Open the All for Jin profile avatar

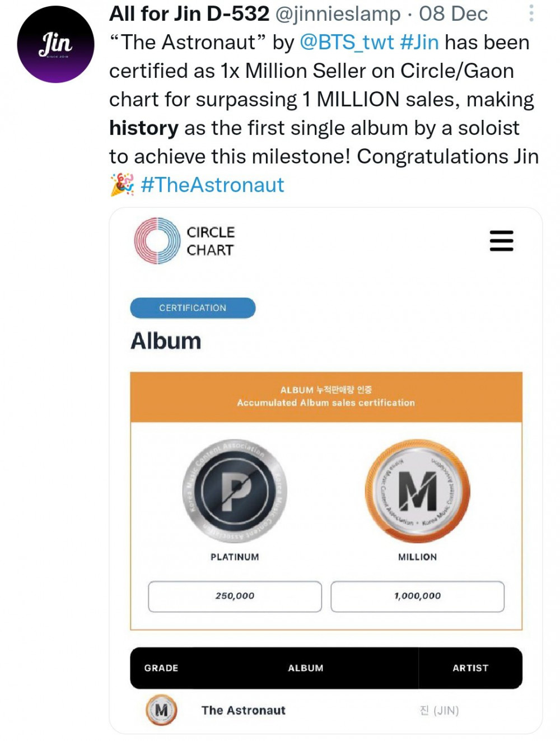coord(55,44)
